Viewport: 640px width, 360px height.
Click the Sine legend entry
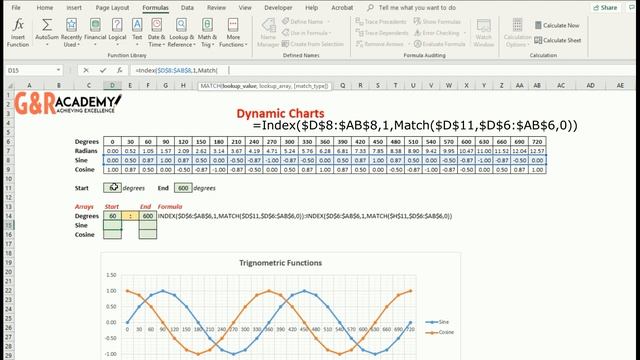[437, 322]
